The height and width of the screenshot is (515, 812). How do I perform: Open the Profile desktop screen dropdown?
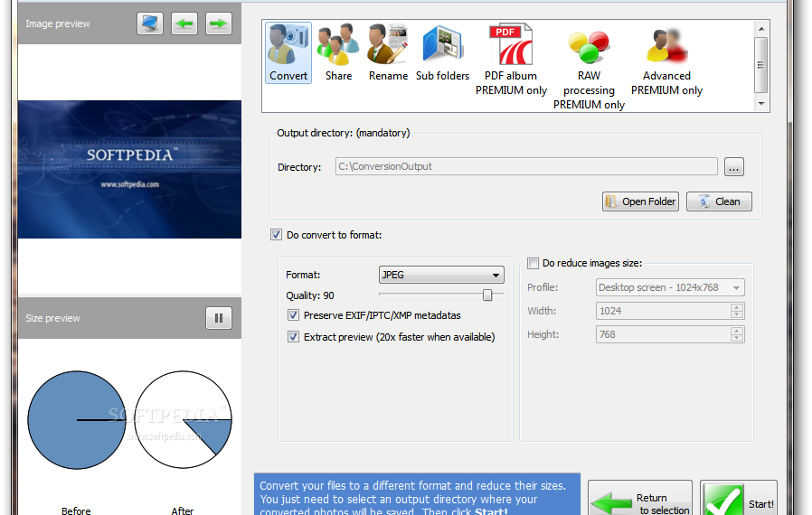coord(670,288)
